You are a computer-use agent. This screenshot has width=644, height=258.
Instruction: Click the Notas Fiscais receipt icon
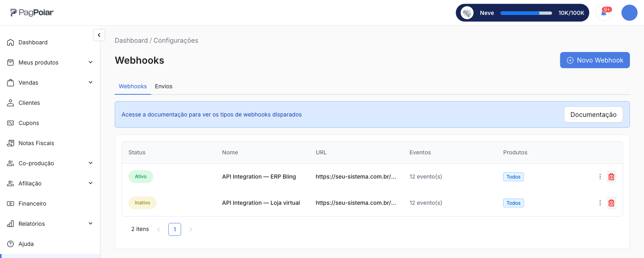10,143
